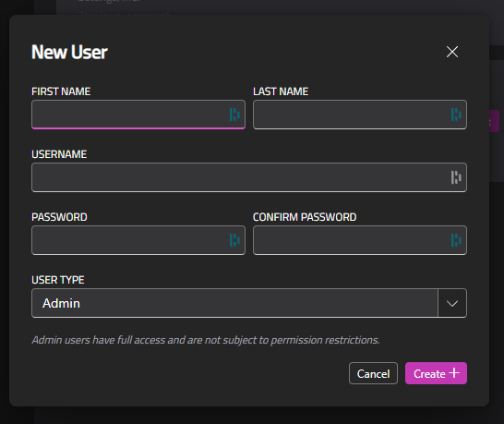Click the password manager icon in Confirm Password field
Image resolution: width=504 pixels, height=424 pixels.
coord(456,240)
